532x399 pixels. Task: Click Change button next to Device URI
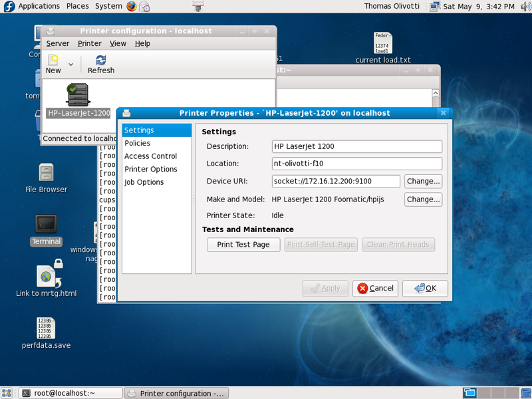click(423, 181)
